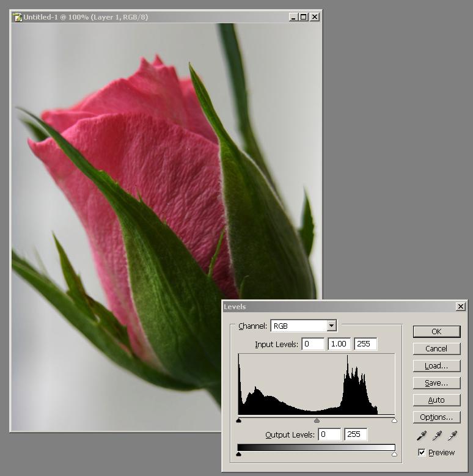Close the Levels dialog window
The image size is (473, 476).
[460, 307]
